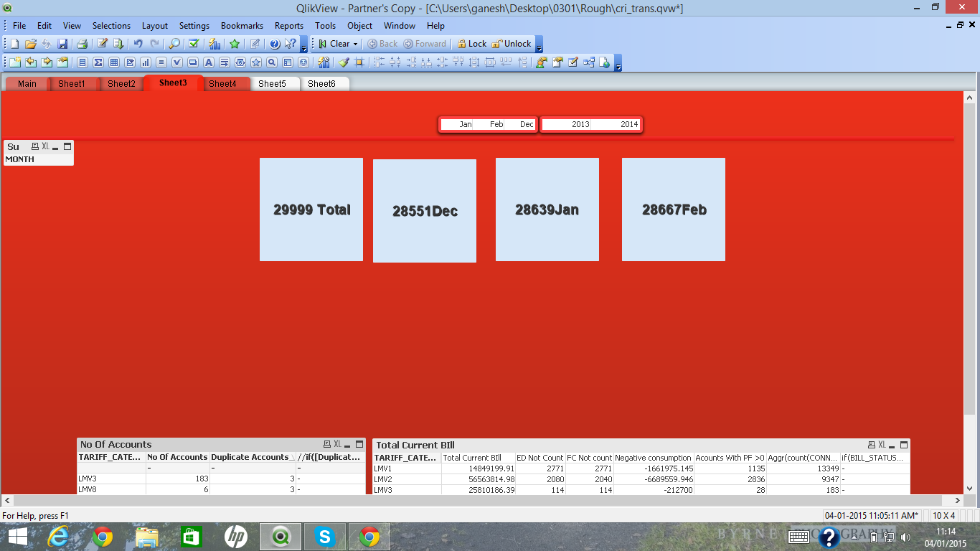The height and width of the screenshot is (551, 980).
Task: Add bookmark with the green star
Action: 235,44
